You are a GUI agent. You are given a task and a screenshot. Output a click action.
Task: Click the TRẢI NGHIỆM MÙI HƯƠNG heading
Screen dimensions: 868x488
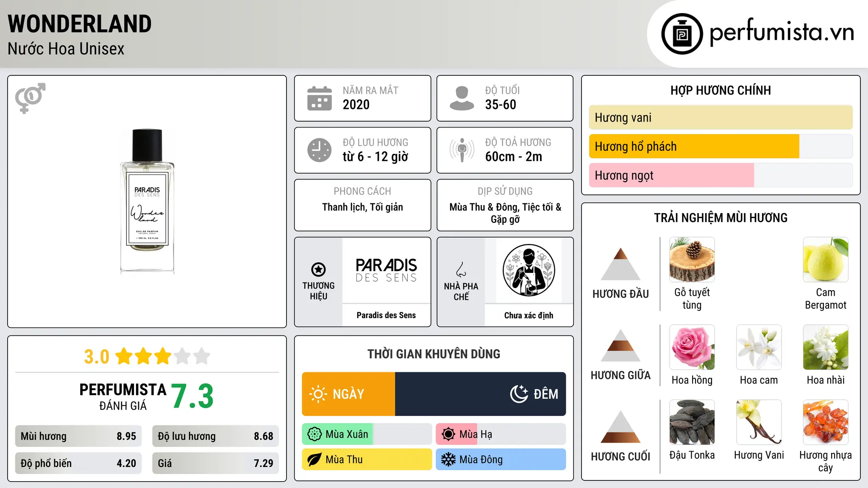coord(721,218)
